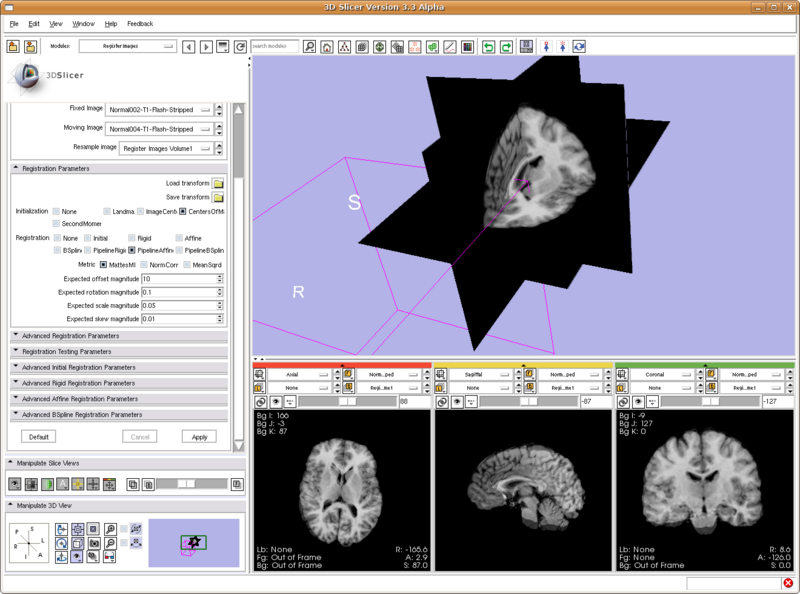The height and width of the screenshot is (594, 800).
Task: Select the Affine registration option
Action: coord(180,238)
